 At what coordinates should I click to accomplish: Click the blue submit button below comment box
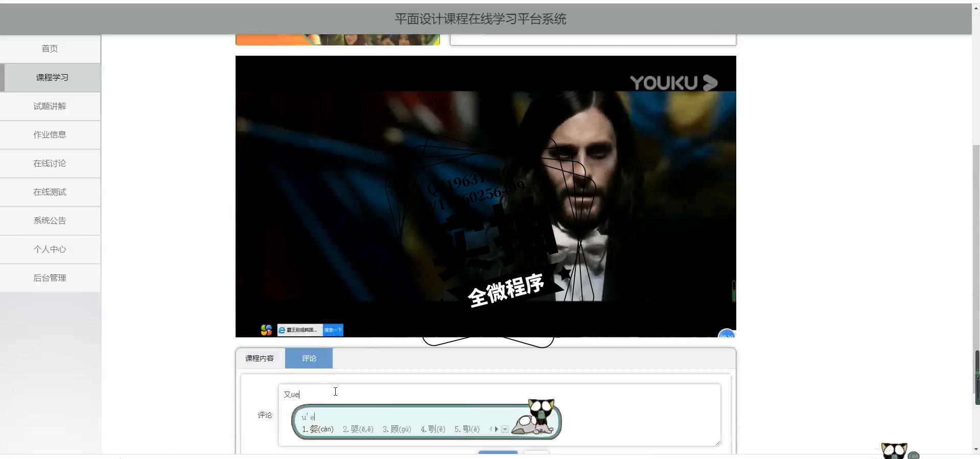[x=498, y=452]
